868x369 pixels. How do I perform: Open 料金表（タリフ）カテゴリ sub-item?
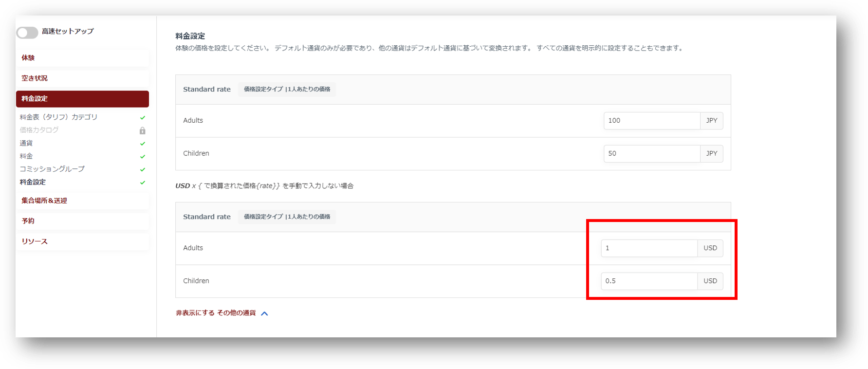(58, 117)
